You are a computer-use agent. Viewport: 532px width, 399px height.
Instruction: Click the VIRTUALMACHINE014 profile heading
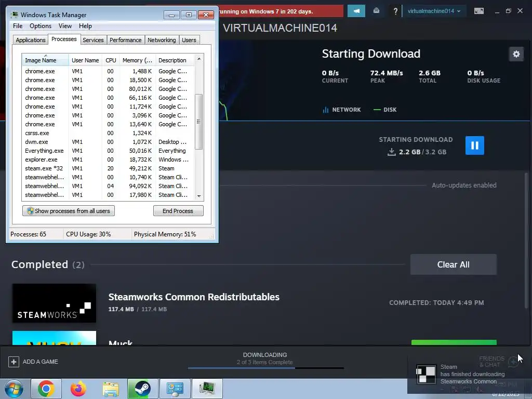tap(280, 28)
